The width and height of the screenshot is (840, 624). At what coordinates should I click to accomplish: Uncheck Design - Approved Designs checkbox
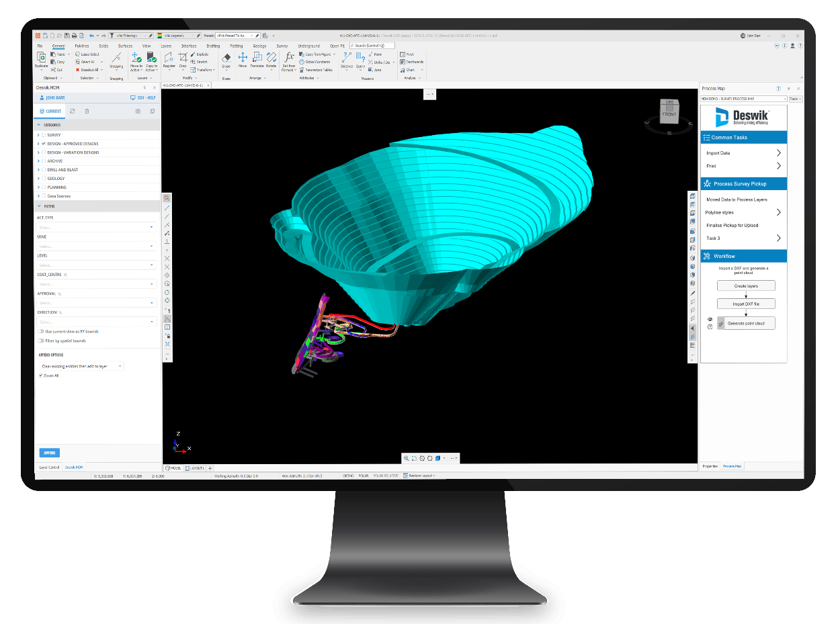click(x=44, y=144)
